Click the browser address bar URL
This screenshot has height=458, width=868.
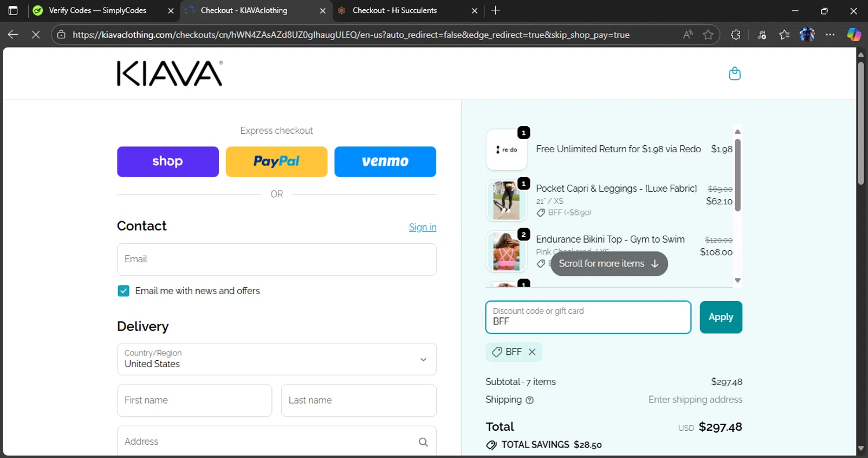[351, 35]
